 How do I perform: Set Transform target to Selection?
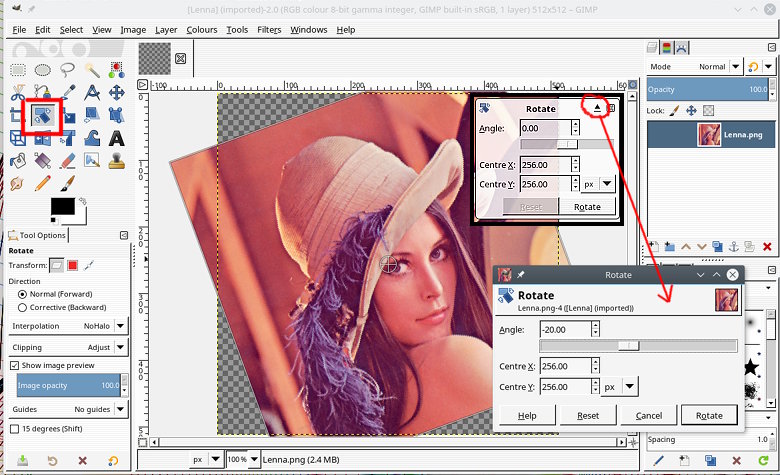tap(73, 265)
